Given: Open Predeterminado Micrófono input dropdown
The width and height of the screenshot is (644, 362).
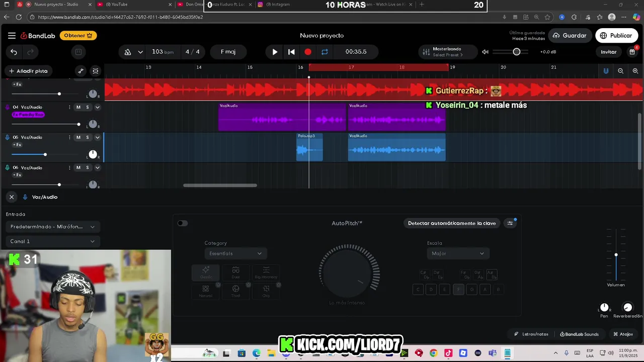Looking at the screenshot, I should click(53, 227).
